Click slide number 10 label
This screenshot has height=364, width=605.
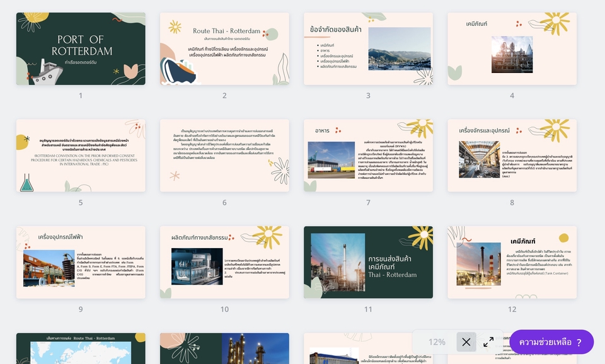(224, 309)
